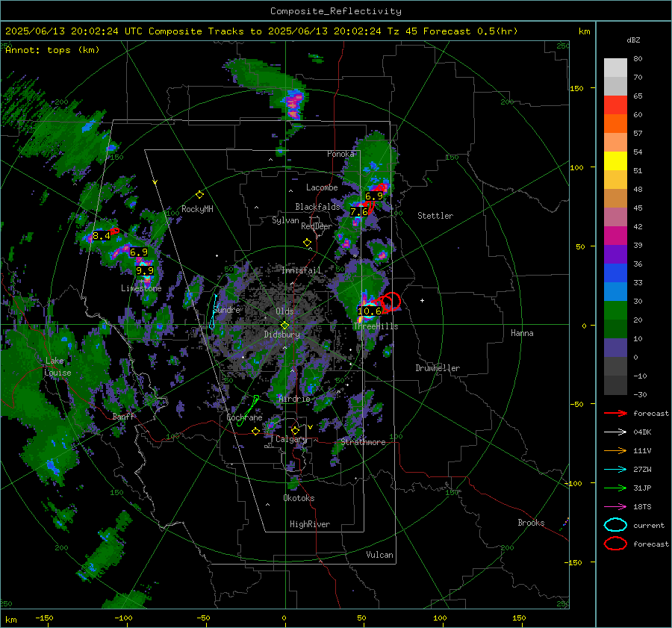Click the cyan current ellipse legend icon
This screenshot has width=672, height=628.
[x=615, y=525]
